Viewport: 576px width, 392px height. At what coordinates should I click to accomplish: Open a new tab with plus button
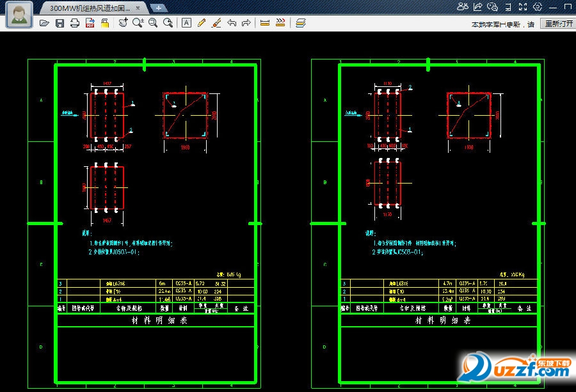point(158,8)
